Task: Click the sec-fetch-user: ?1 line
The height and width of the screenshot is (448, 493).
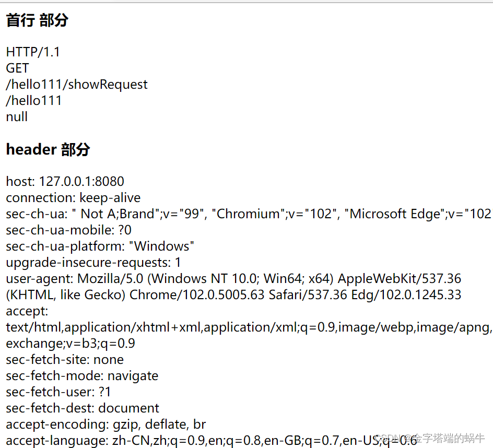Action: click(x=58, y=392)
